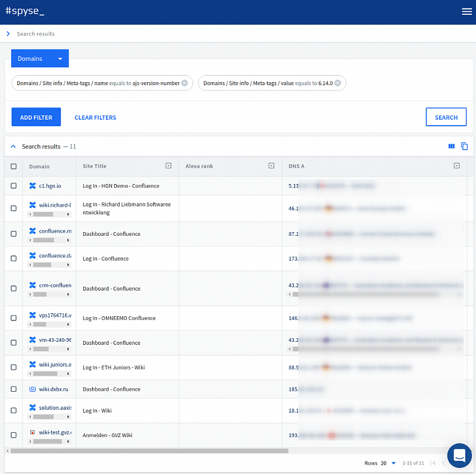The width and height of the screenshot is (476, 474).
Task: Select the crm-confluen row checkbox
Action: [14, 288]
